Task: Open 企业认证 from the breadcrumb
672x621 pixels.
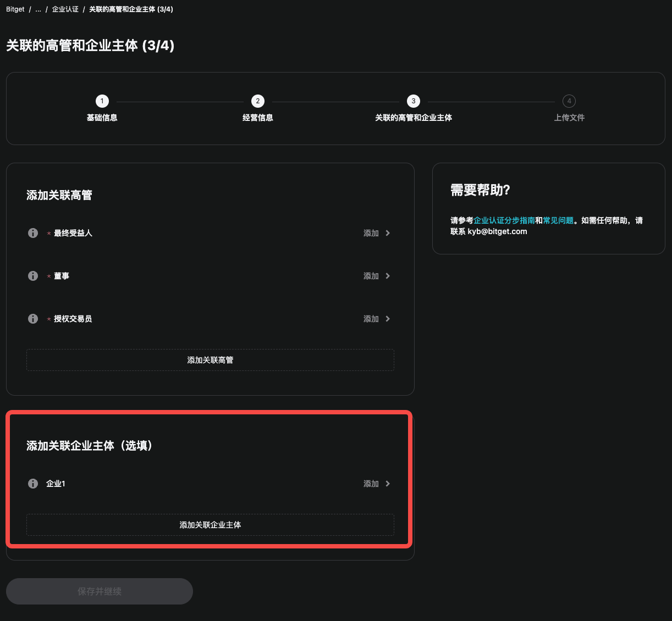Action: (x=65, y=9)
